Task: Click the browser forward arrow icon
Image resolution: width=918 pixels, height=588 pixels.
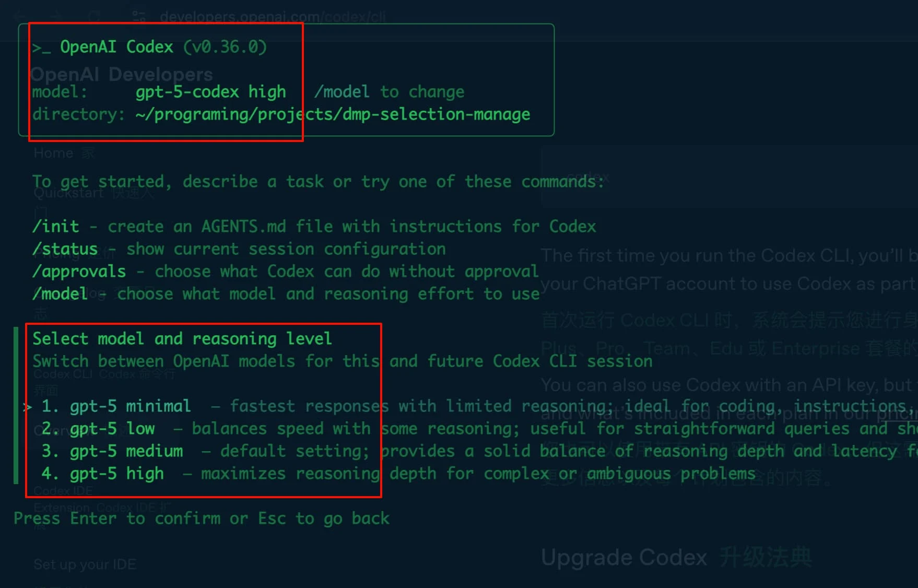Action: click(x=56, y=16)
